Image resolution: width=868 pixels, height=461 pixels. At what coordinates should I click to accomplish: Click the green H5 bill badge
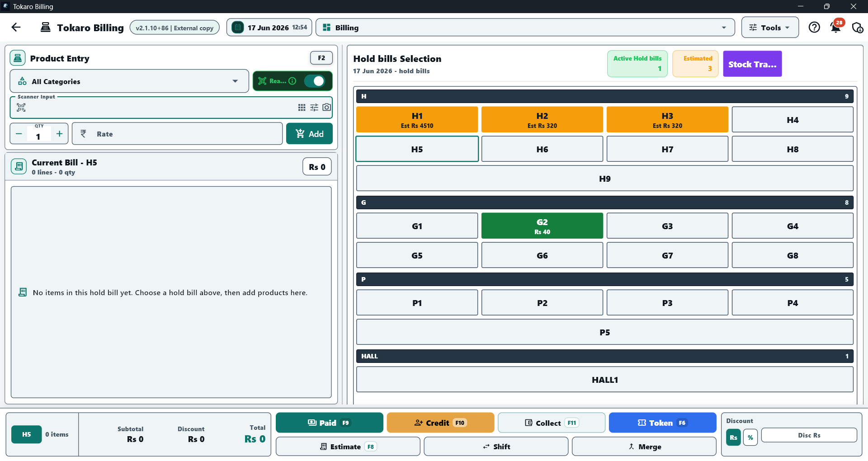[27, 434]
